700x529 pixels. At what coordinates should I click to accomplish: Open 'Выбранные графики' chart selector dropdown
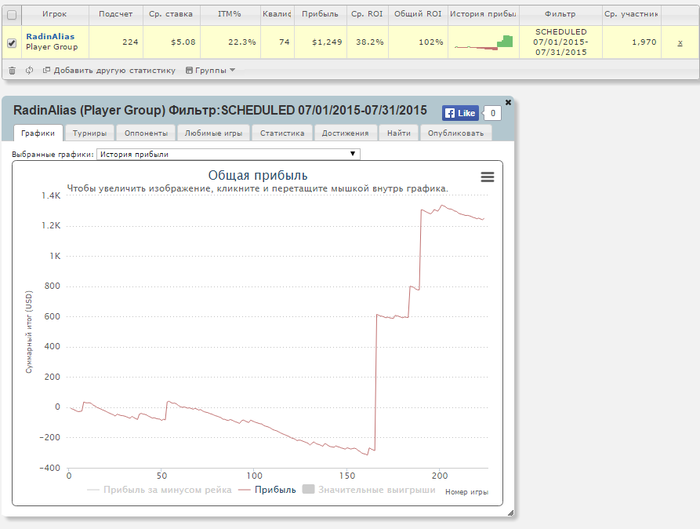pos(228,154)
